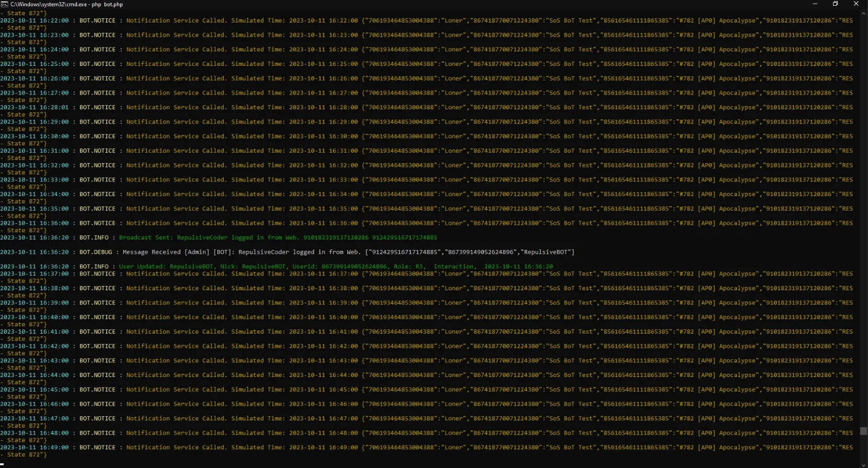Image resolution: width=868 pixels, height=468 pixels.
Task: Close the cmd.exe console window
Action: pos(856,4)
